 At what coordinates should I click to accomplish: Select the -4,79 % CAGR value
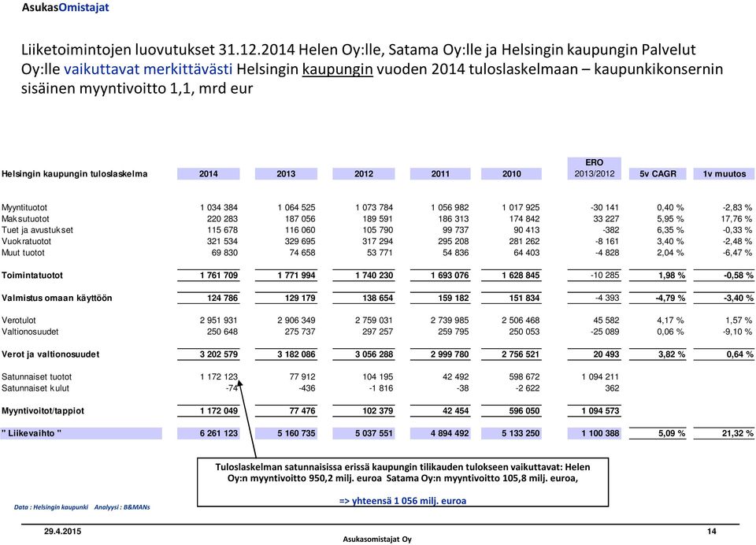coord(670,298)
